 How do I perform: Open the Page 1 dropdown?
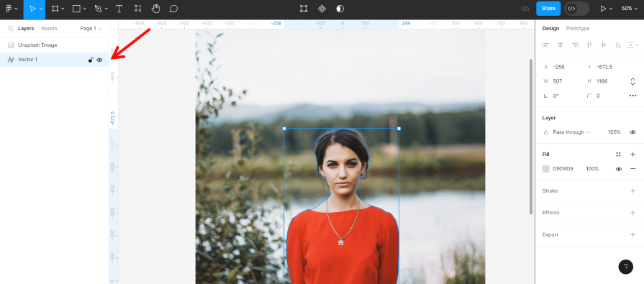click(x=91, y=29)
